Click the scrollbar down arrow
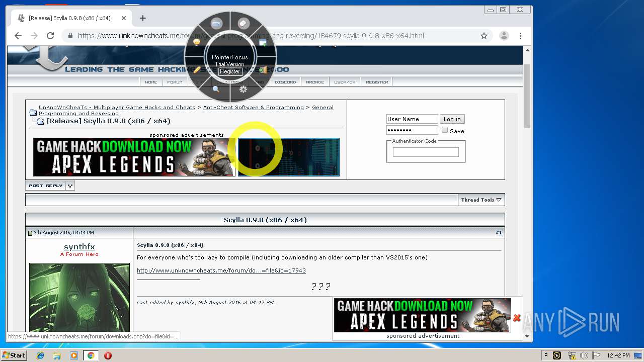The image size is (644, 362). point(527,336)
